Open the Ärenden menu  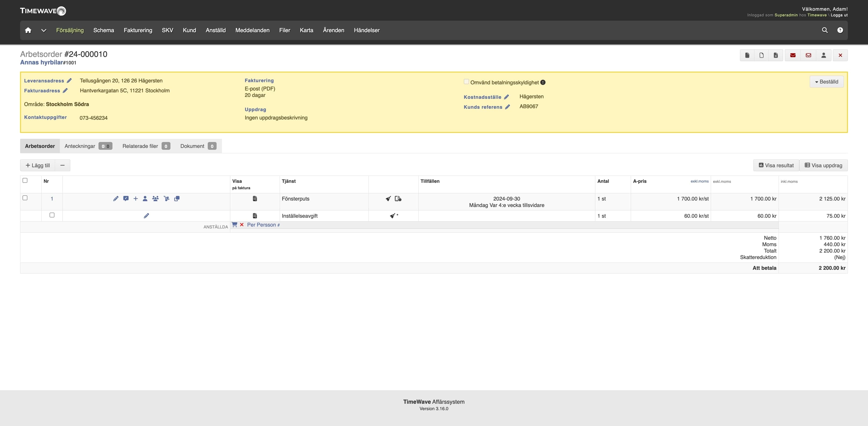click(x=334, y=30)
